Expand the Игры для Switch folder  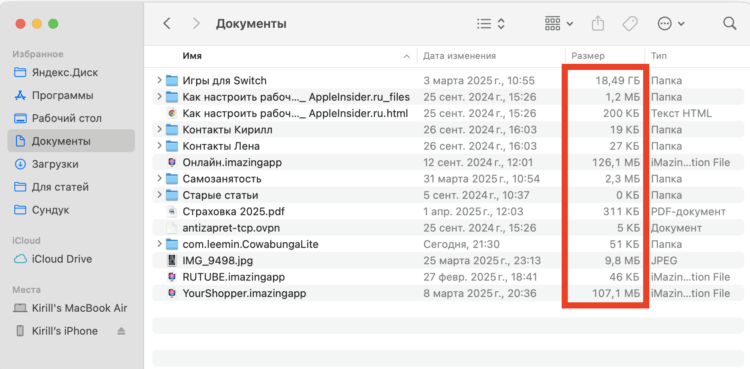point(159,80)
